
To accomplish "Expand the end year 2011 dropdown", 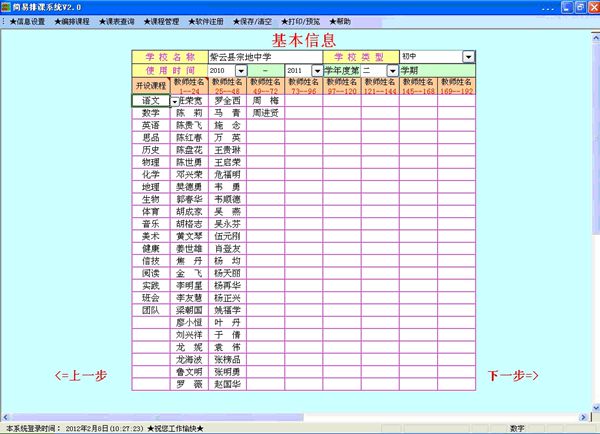I will tap(317, 71).
